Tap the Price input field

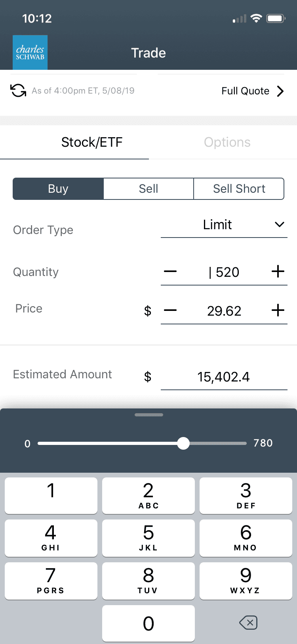pyautogui.click(x=224, y=311)
